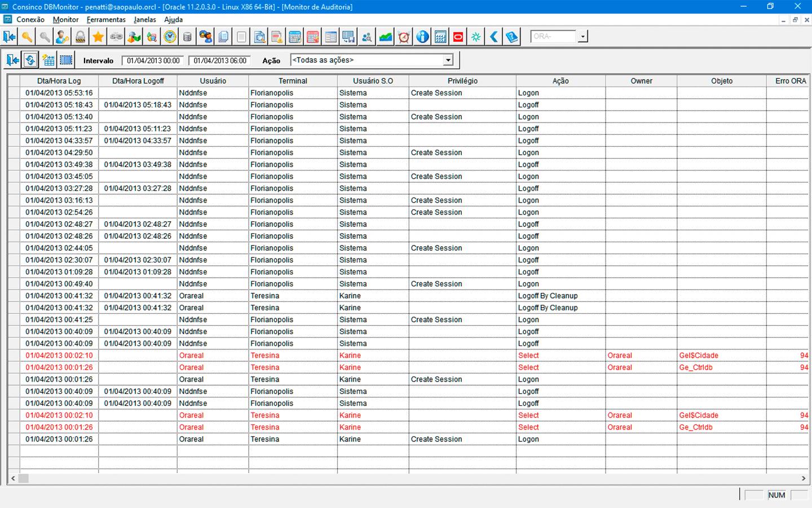Click the green area chart icon
This screenshot has width=812, height=508.
[386, 37]
